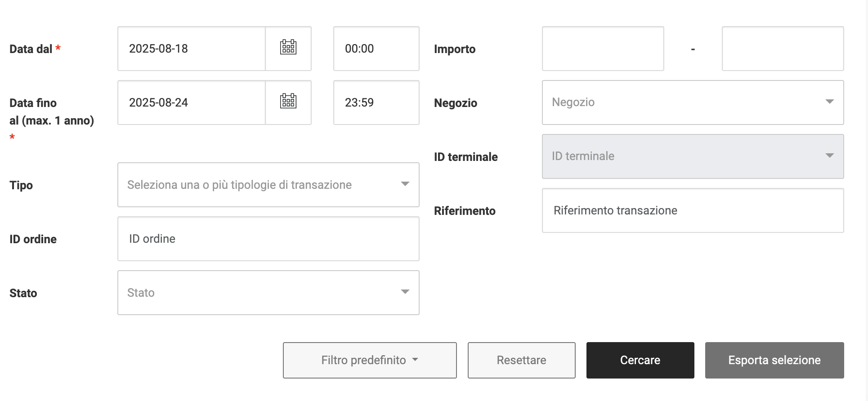Click the Cercare button
Image resolution: width=868 pixels, height=401 pixels.
pos(640,360)
